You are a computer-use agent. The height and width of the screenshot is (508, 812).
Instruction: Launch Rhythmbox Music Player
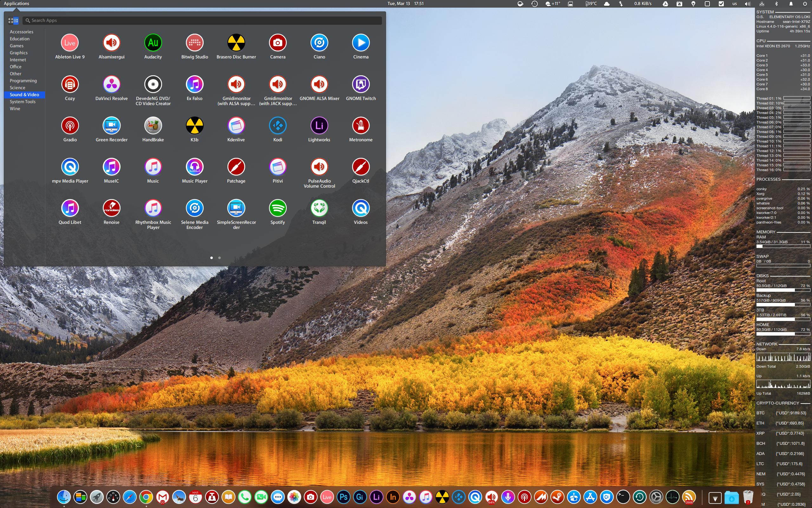pyautogui.click(x=153, y=214)
